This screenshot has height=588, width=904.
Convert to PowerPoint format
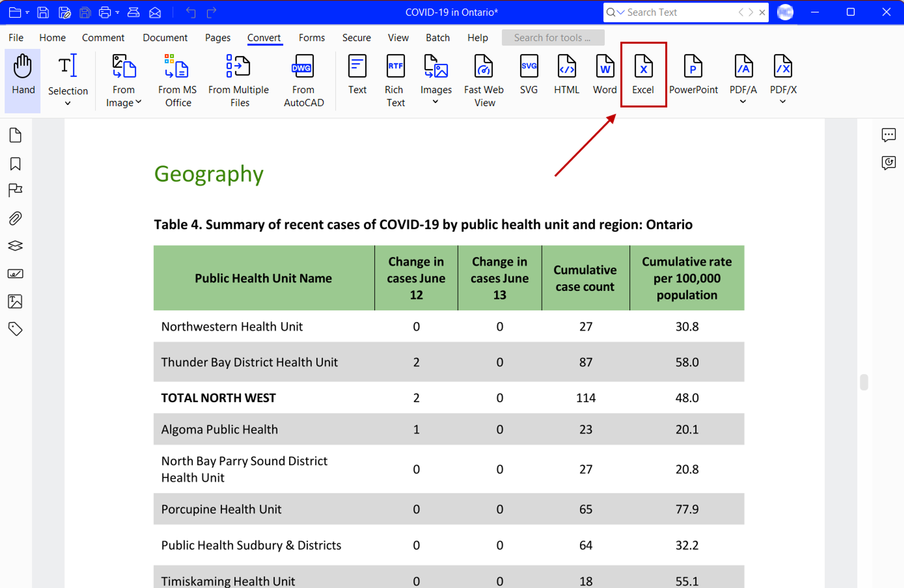(x=693, y=74)
